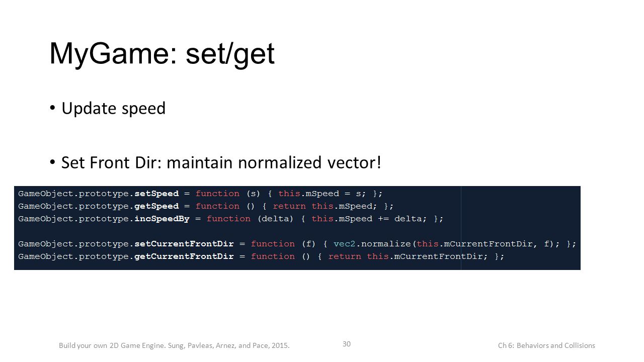Click the thin vertical line in code block
The width and height of the screenshot is (644, 362).
click(461, 228)
